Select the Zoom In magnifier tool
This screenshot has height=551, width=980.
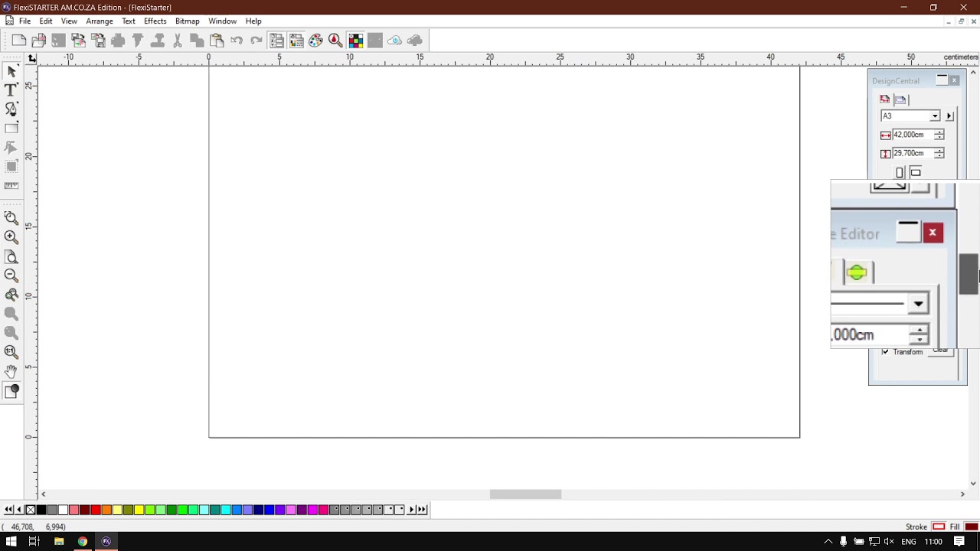tap(11, 237)
